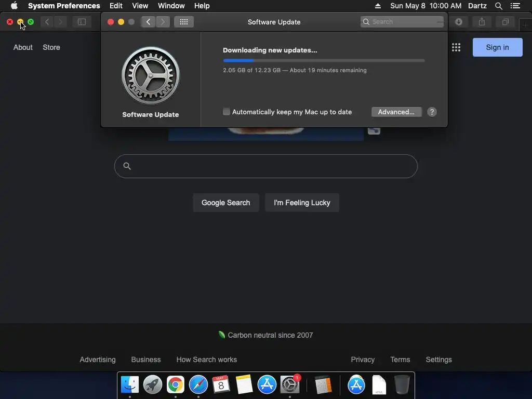Open the Business footer link

coord(146,360)
